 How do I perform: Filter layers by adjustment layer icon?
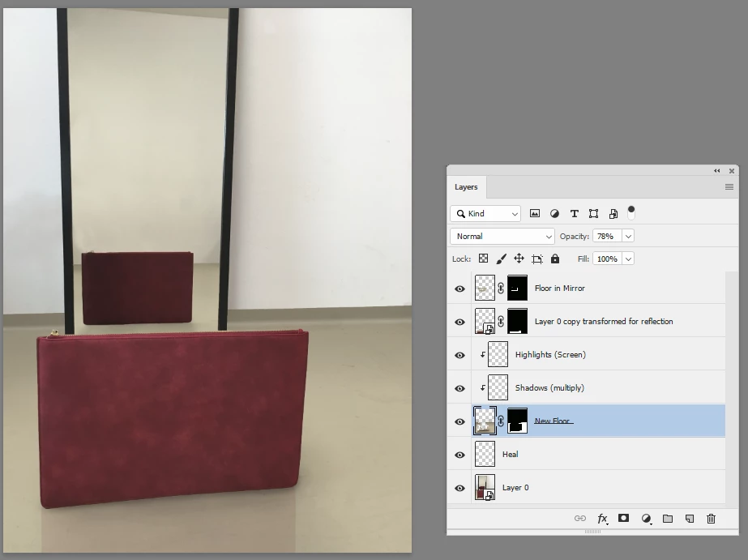(554, 214)
